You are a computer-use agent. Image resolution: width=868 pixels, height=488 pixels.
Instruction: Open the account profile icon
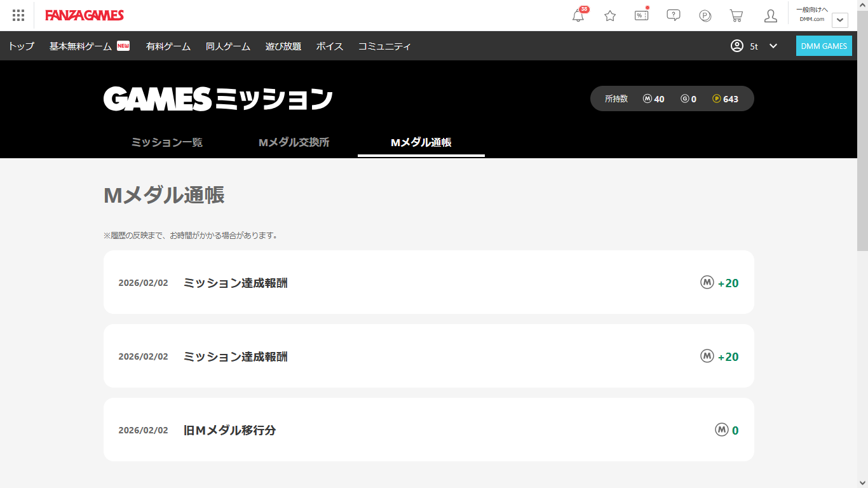771,16
